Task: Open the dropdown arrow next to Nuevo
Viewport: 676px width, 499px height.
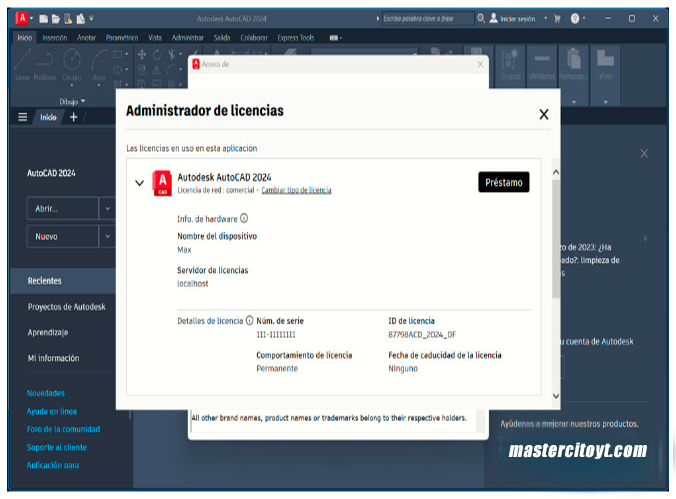Action: tap(107, 236)
